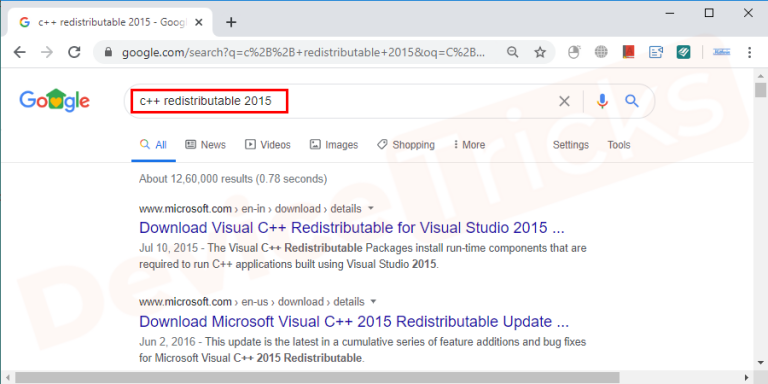Close the c++ redistributable 2015 tab

(x=198, y=23)
